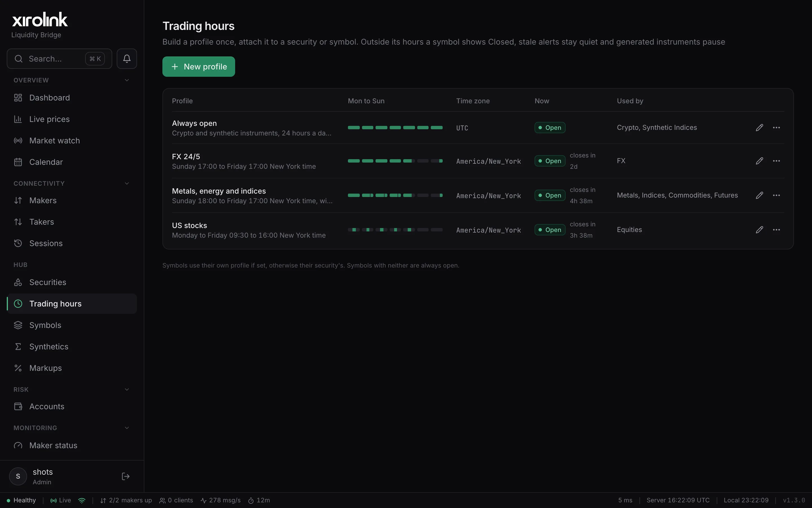The image size is (812, 508).
Task: Edit Metals, energy and indices pencil icon
Action: [x=759, y=195]
